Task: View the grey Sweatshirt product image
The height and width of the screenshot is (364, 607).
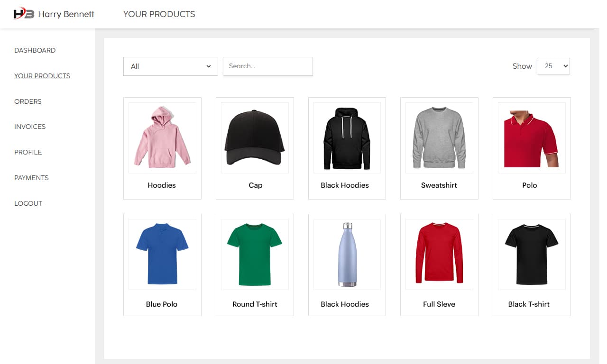Action: pos(439,137)
